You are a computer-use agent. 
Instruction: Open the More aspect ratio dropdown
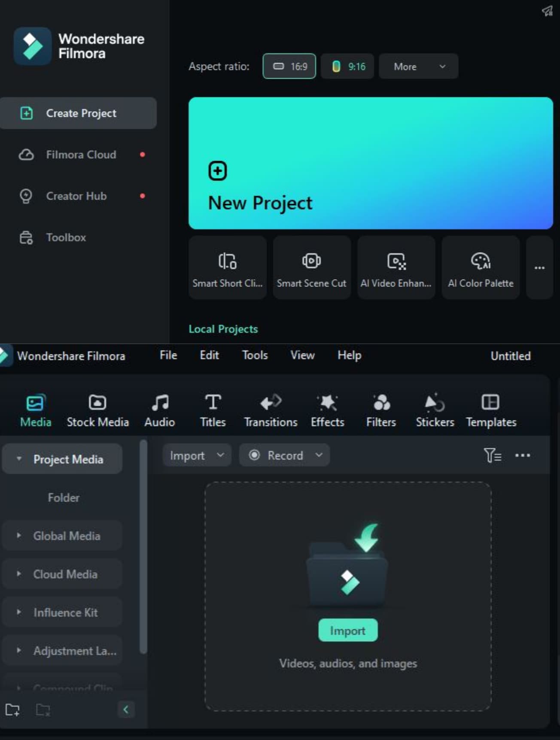point(419,66)
